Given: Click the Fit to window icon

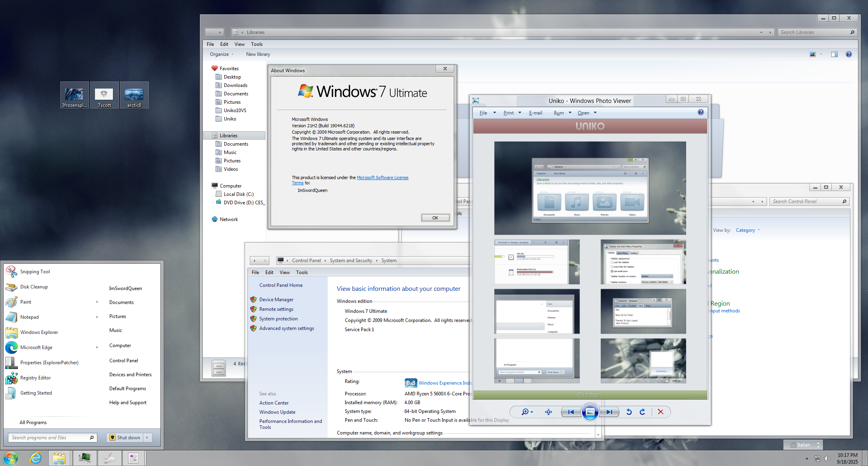Looking at the screenshot, I should [x=549, y=412].
